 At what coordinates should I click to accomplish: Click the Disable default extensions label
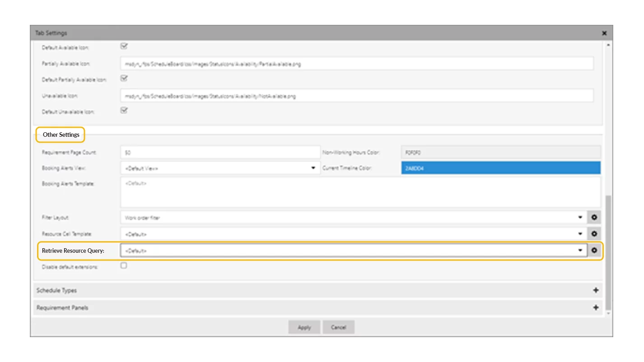pos(70,267)
